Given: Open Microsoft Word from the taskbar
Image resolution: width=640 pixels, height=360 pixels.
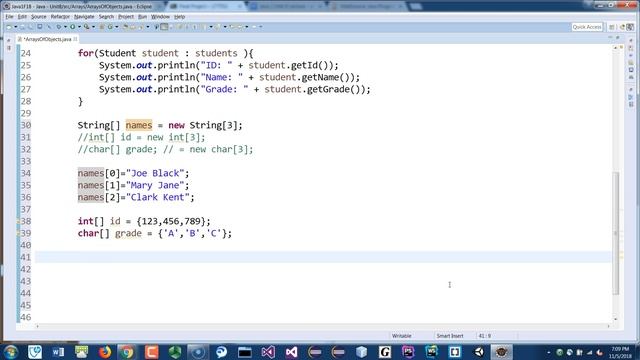Looking at the screenshot, I should (58, 352).
